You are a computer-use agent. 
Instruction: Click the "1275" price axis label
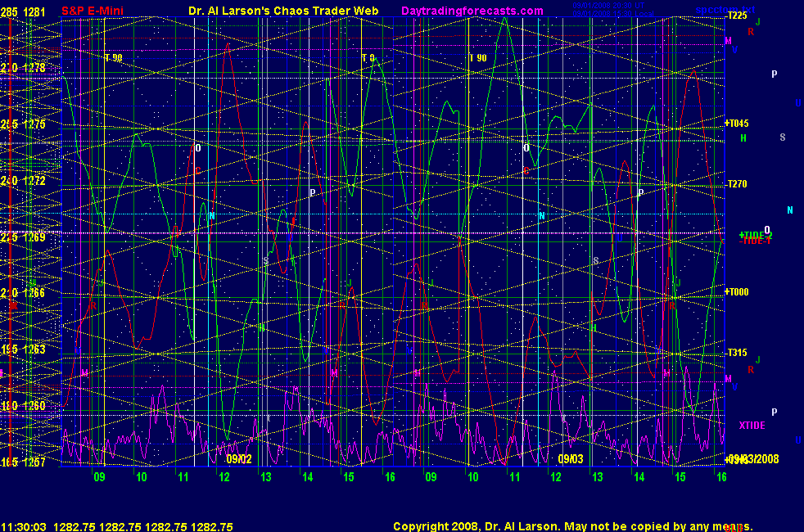pos(34,124)
